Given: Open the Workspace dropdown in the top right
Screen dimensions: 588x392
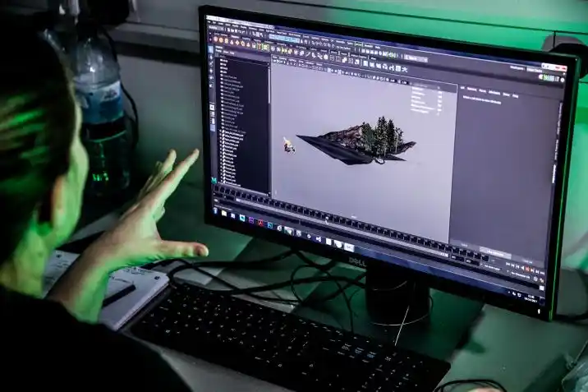Looking at the screenshot, I should [535, 70].
